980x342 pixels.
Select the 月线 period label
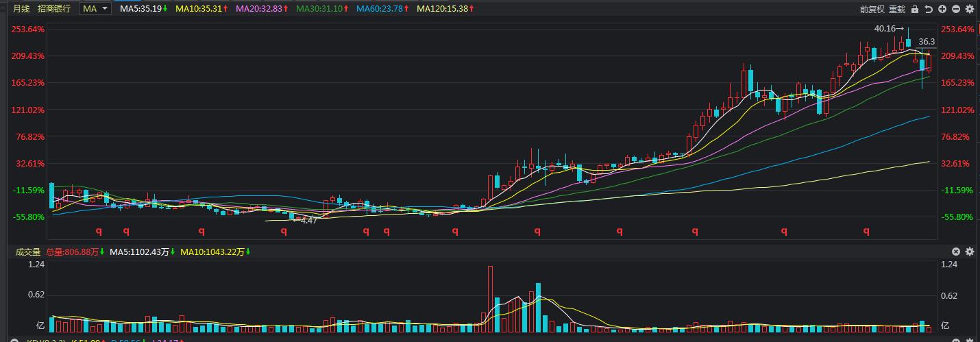(23, 9)
